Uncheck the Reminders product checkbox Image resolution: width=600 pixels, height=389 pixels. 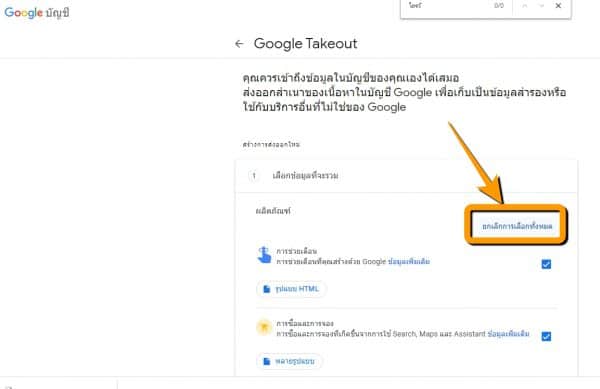(x=546, y=264)
